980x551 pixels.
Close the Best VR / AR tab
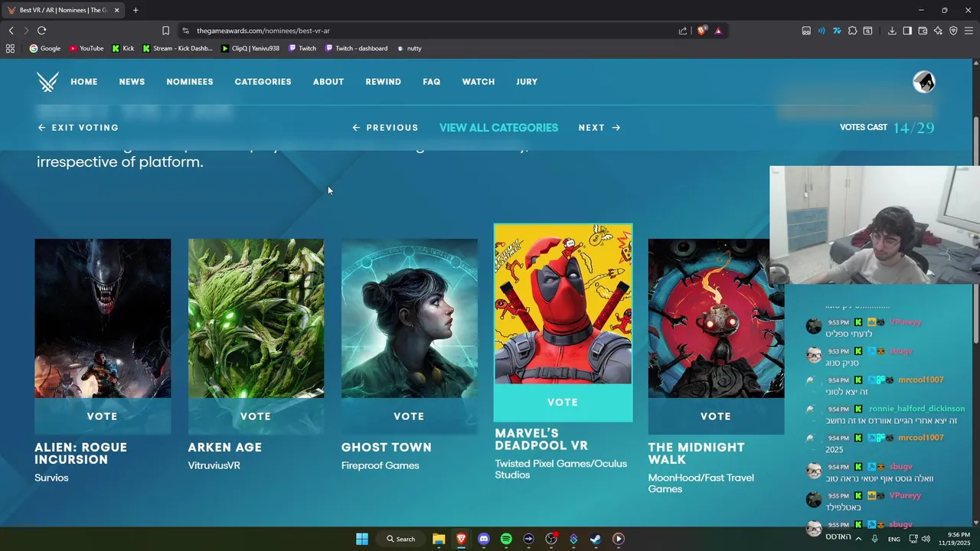click(x=116, y=10)
